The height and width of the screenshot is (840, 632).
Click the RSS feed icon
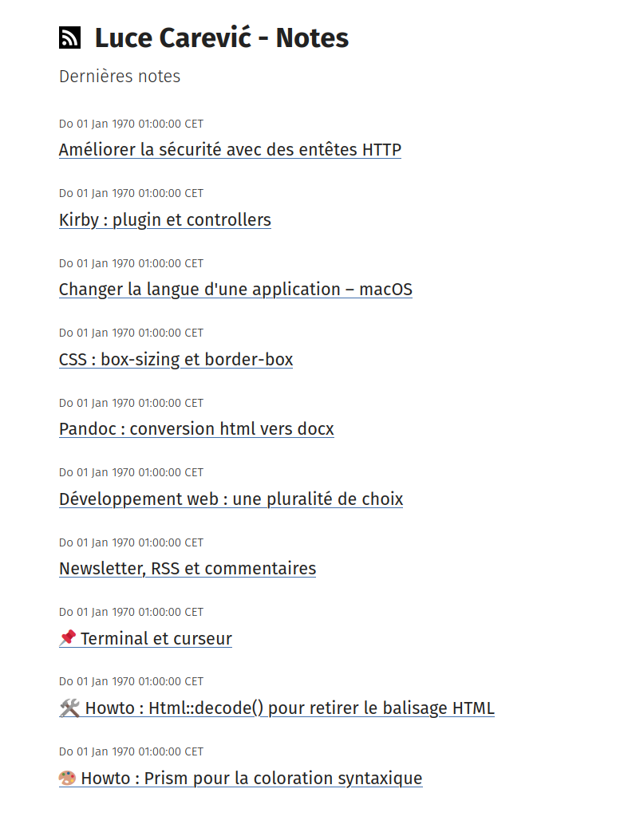pyautogui.click(x=70, y=37)
